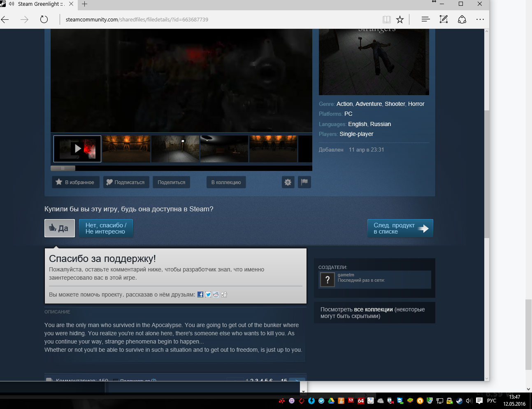The width and height of the screenshot is (532, 409).
Task: Open the red Adobe tray icon
Action: [351, 401]
